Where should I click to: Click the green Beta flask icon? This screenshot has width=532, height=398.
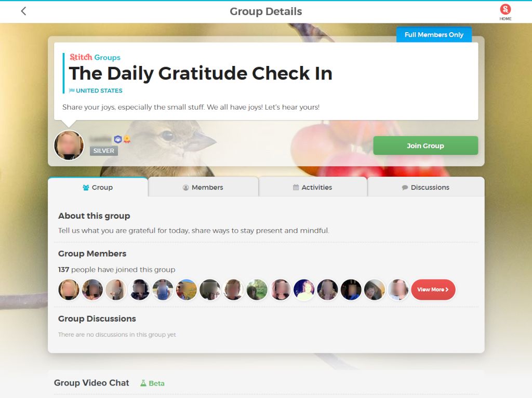pyautogui.click(x=143, y=383)
